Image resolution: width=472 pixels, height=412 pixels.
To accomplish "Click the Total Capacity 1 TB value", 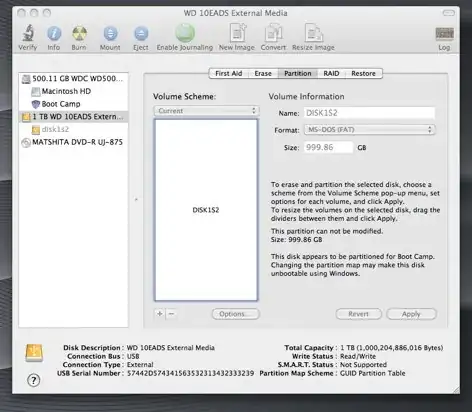I will click(x=391, y=348).
